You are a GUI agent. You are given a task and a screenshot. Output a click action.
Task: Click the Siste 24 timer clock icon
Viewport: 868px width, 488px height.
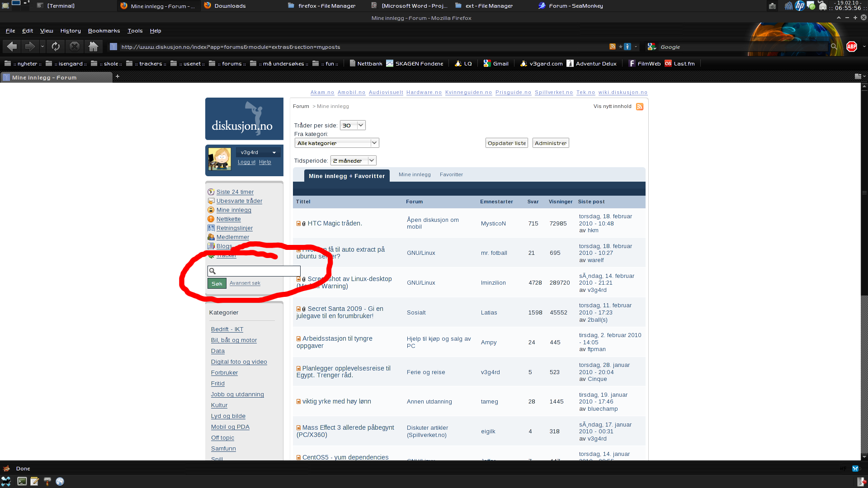(x=211, y=192)
